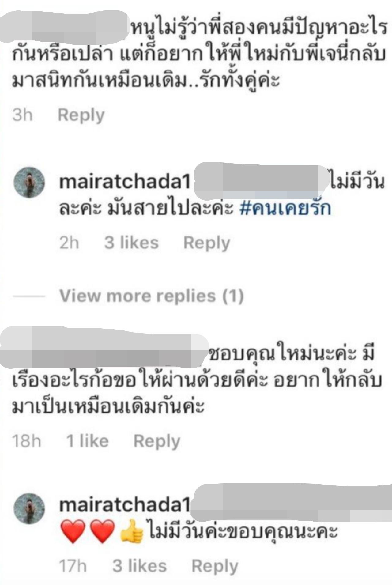The width and height of the screenshot is (392, 585).
Task: Open the #คนเคยรัก hashtag
Action: click(285, 208)
